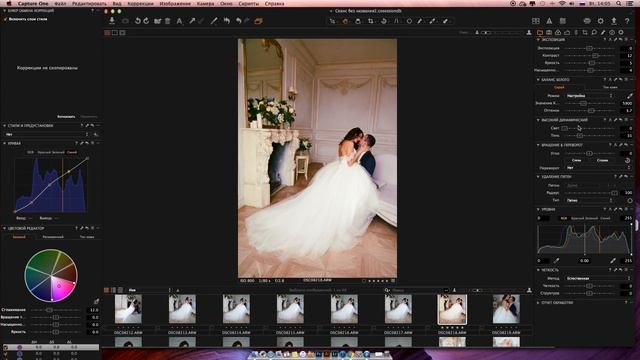Click the levels shadow eyedropper icon
This screenshot has height=360, width=640.
pyautogui.click(x=556, y=260)
